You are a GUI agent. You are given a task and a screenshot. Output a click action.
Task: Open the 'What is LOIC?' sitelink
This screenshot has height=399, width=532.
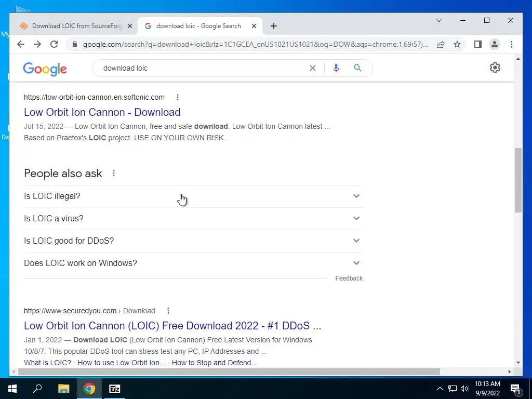47,363
